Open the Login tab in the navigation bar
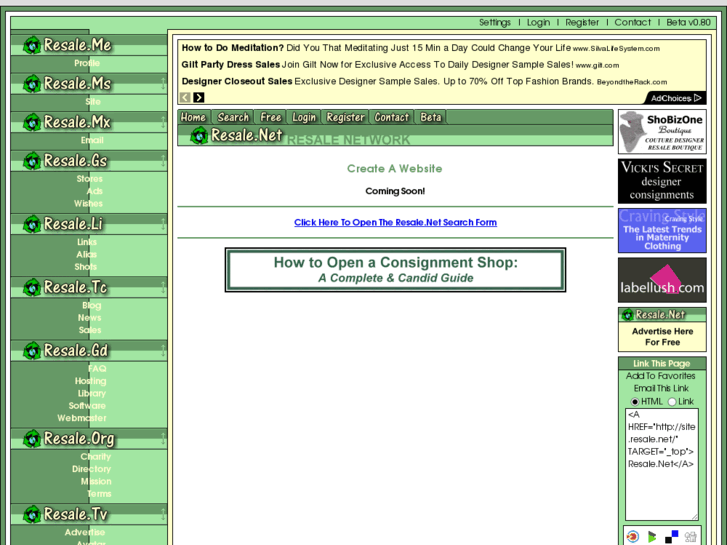The height and width of the screenshot is (545, 727). 304,117
